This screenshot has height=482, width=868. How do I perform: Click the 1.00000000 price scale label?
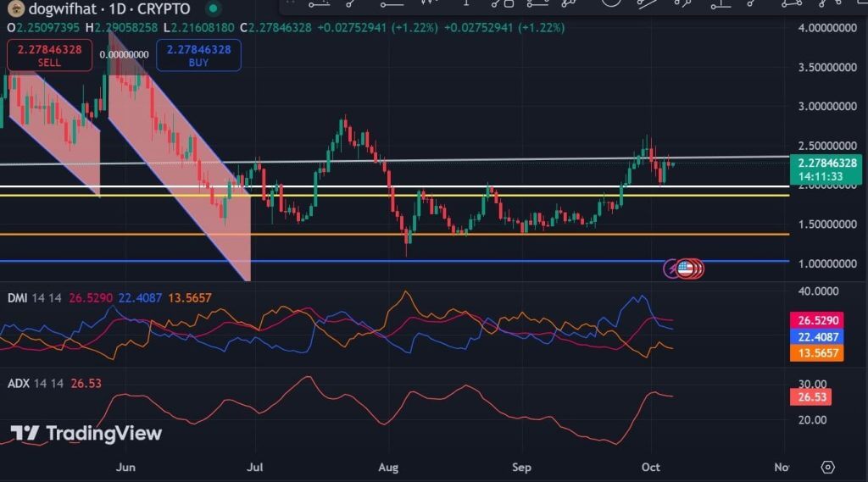click(827, 263)
